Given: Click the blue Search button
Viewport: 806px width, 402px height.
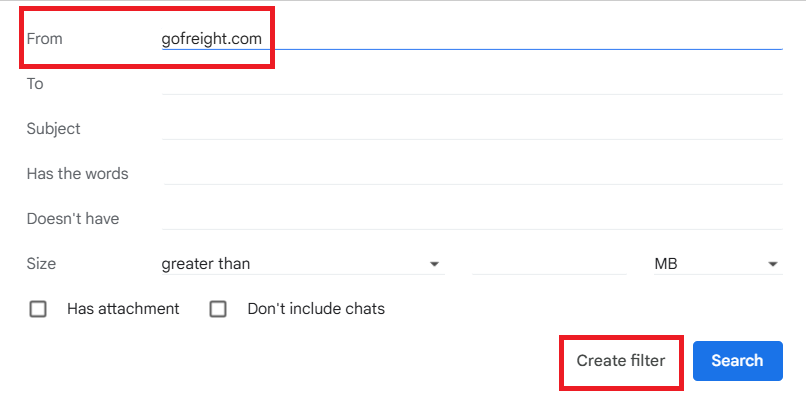Looking at the screenshot, I should pos(737,361).
